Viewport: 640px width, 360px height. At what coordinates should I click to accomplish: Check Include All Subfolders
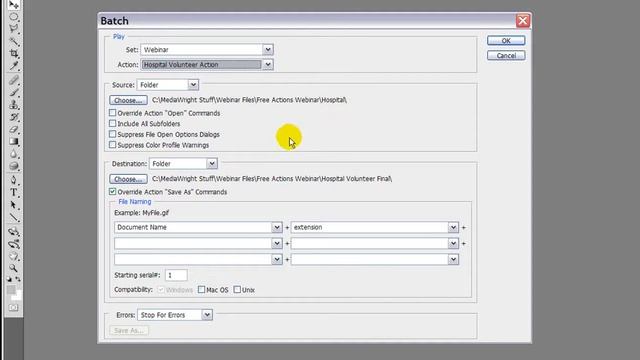coord(113,123)
